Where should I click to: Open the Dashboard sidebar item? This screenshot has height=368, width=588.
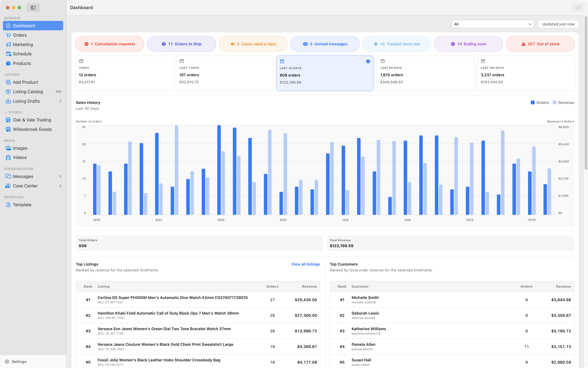33,26
